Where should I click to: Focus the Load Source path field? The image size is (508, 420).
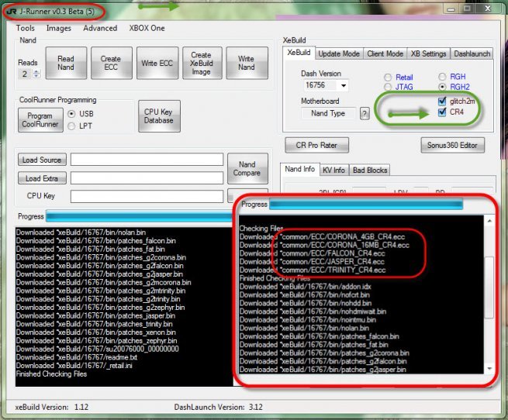pos(147,160)
